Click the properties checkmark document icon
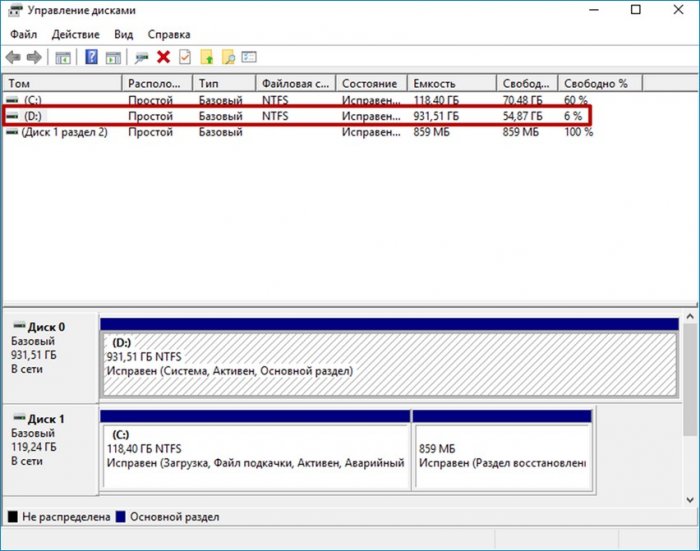Image resolution: width=700 pixels, height=551 pixels. pos(185,57)
